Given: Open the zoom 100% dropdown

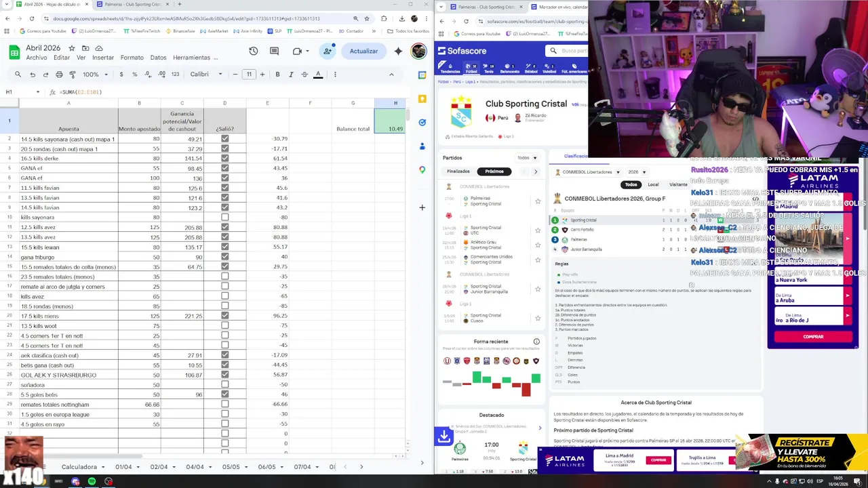Looking at the screenshot, I should coord(94,75).
